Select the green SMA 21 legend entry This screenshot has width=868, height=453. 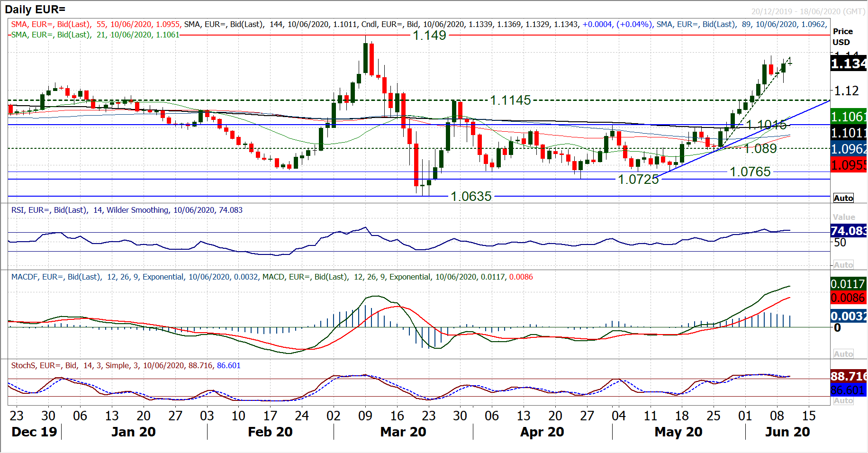(95, 35)
